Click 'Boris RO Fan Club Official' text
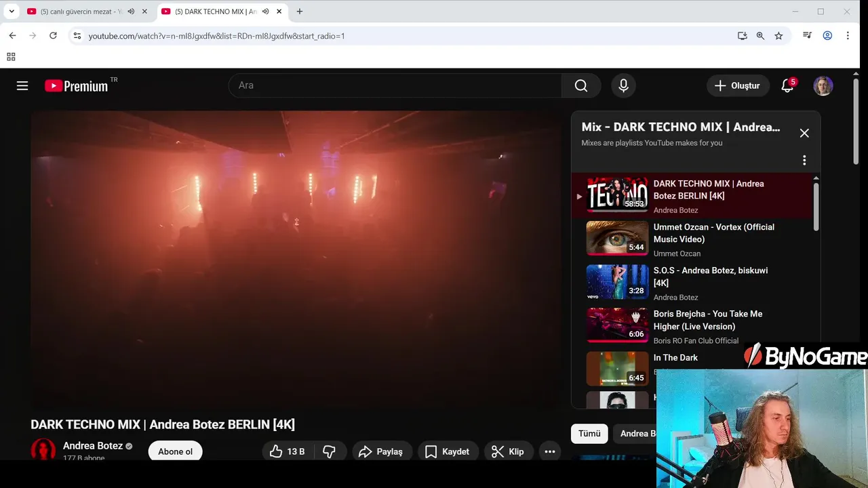Screen dimensions: 868x488 pos(696,341)
